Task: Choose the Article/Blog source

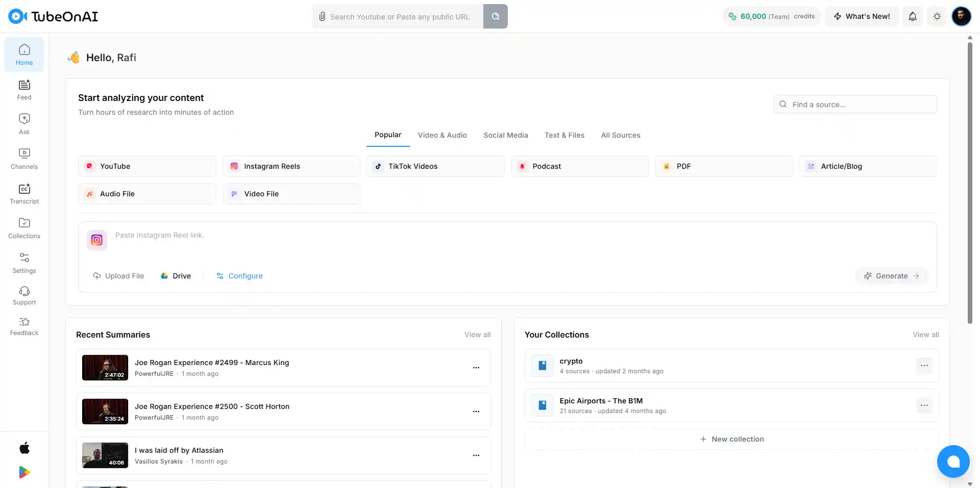Action: (868, 166)
